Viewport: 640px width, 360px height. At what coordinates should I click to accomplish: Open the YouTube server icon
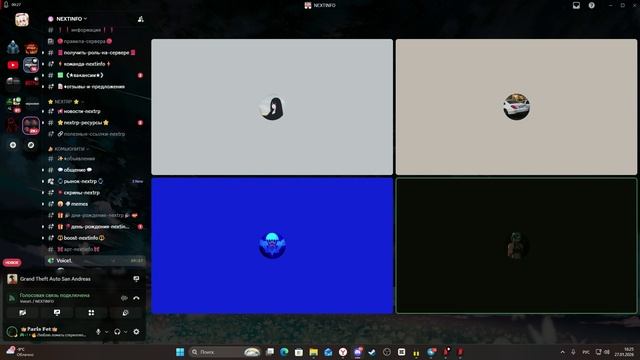point(13,65)
